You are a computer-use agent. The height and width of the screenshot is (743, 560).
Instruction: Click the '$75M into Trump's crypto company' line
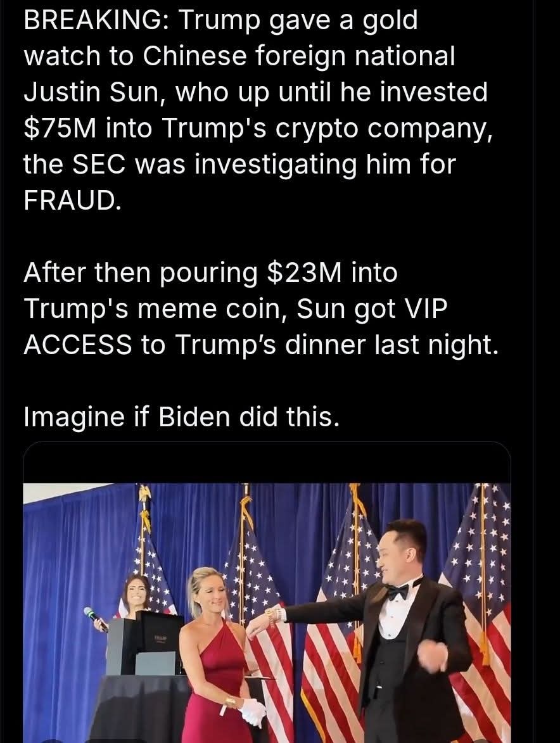258,129
